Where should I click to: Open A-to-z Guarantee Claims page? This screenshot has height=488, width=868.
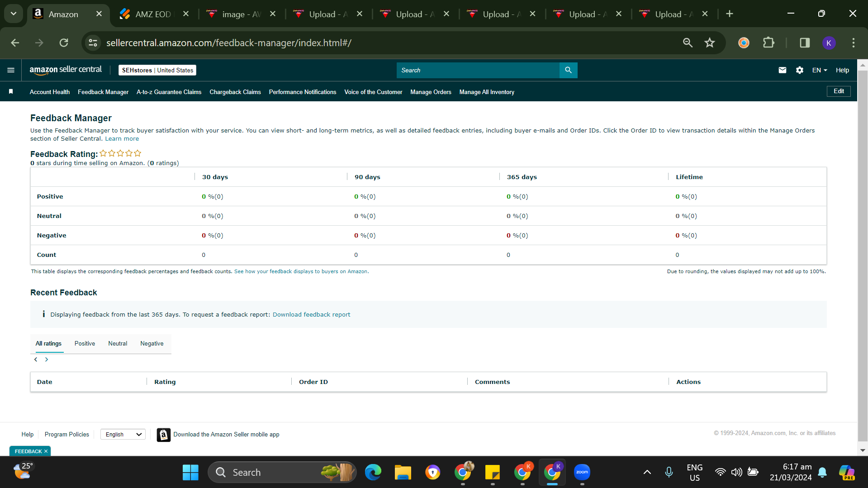coord(169,92)
